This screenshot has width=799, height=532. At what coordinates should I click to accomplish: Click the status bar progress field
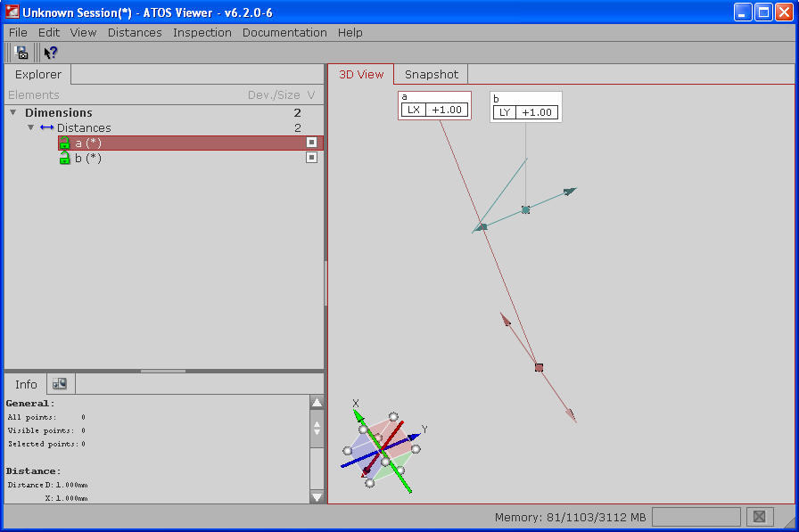pos(696,517)
